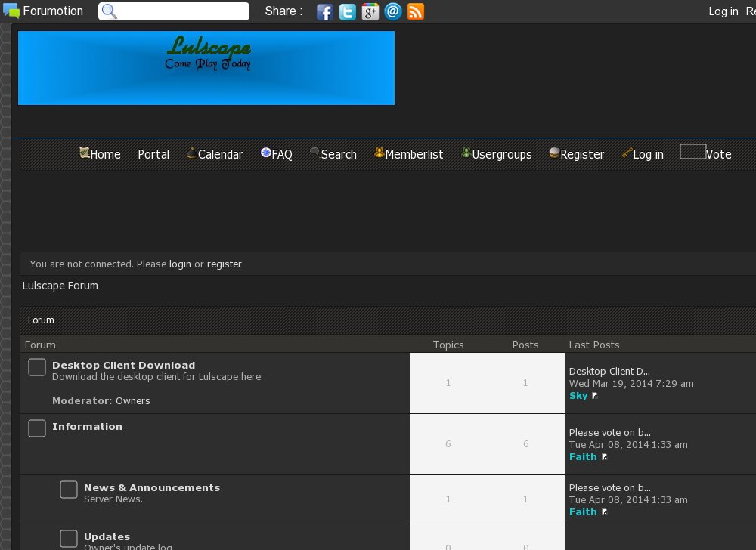Click the Lulscape banner image

click(206, 68)
